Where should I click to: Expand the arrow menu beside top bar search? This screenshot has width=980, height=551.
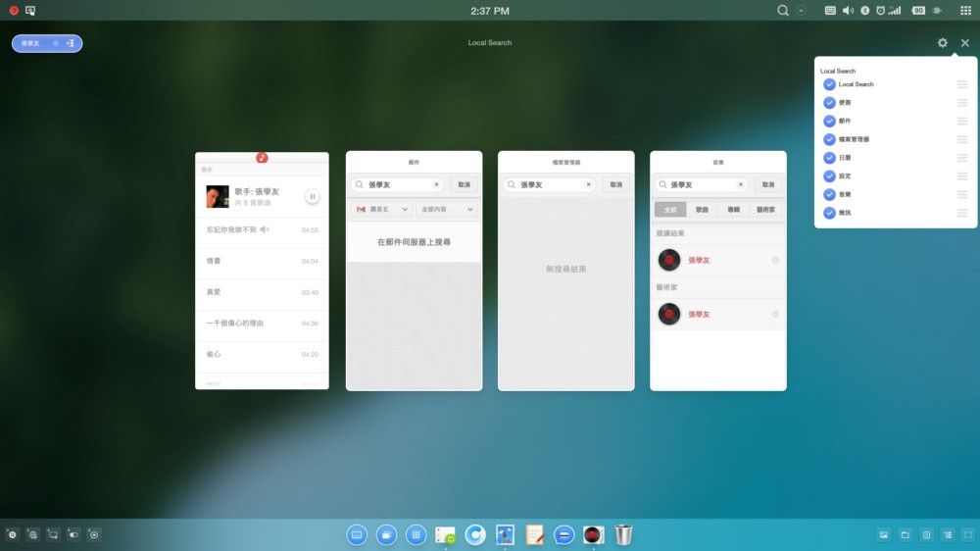click(x=802, y=11)
